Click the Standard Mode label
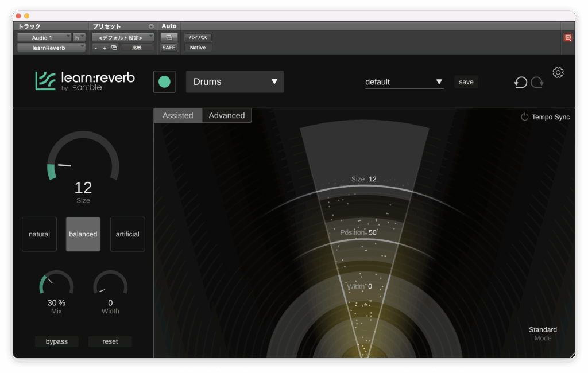This screenshot has height=373, width=588. tap(543, 333)
